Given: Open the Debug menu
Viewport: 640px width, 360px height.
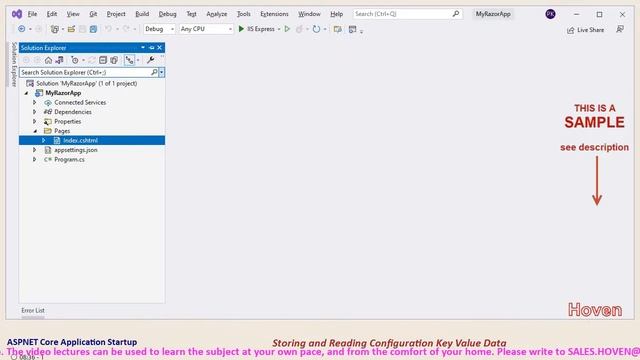Looking at the screenshot, I should pos(167,14).
